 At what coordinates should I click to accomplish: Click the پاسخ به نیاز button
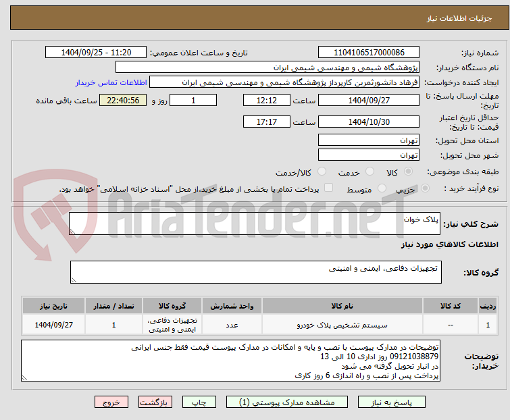click(392, 402)
